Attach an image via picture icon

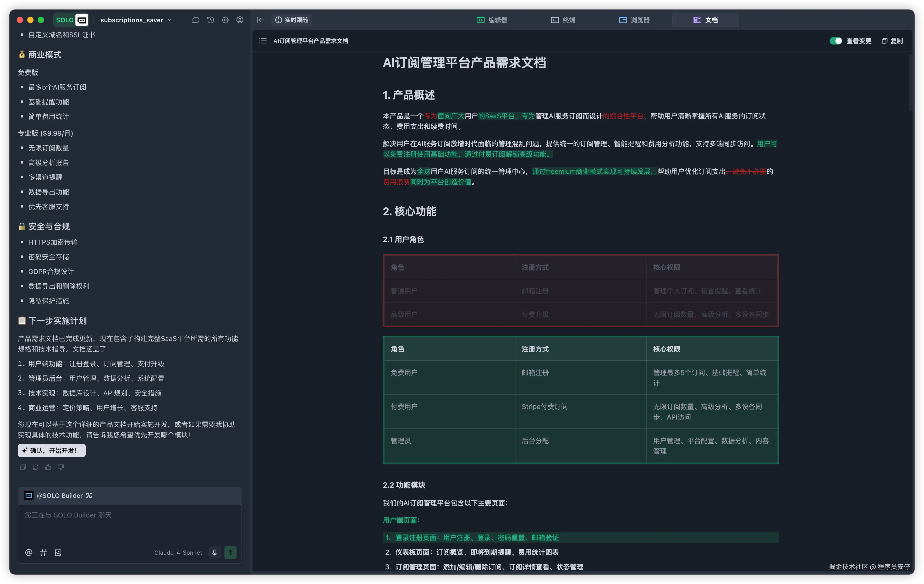[58, 553]
